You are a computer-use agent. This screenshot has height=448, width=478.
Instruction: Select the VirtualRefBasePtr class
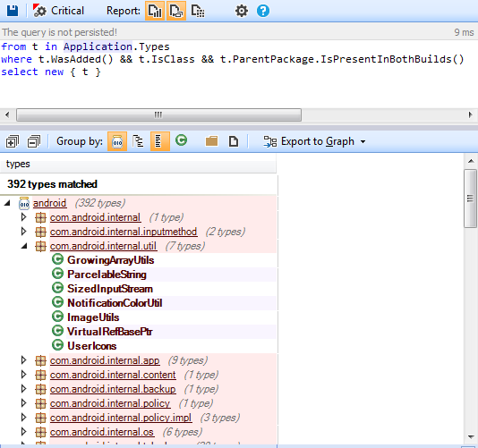coord(110,332)
